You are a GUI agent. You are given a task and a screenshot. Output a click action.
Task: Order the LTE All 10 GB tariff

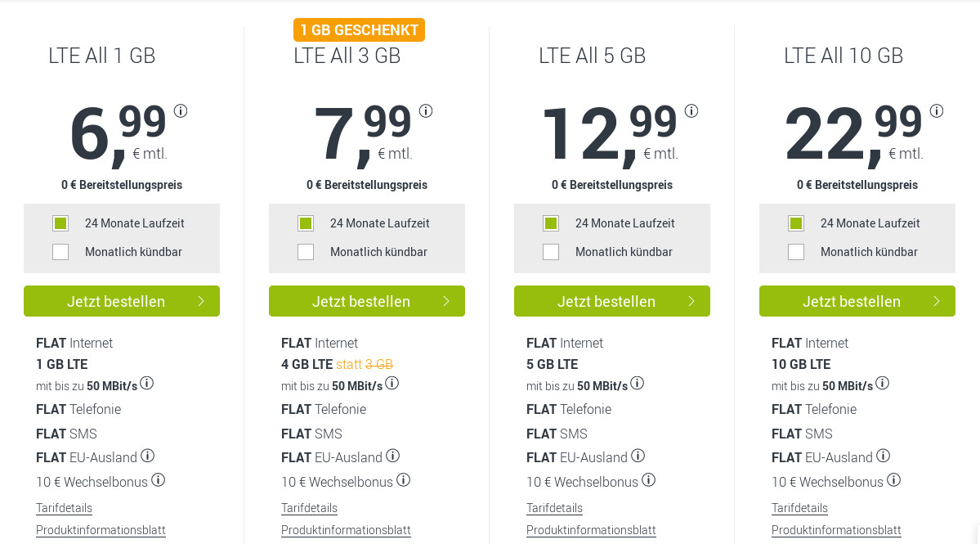[x=857, y=301]
